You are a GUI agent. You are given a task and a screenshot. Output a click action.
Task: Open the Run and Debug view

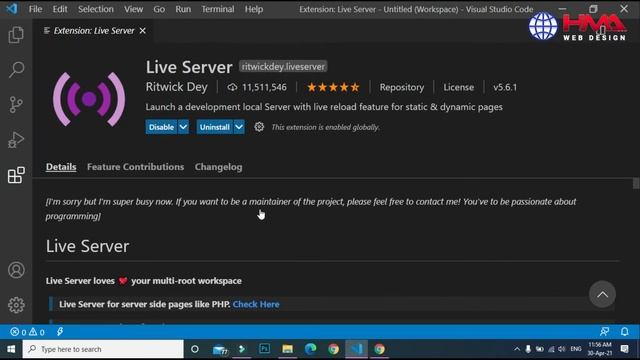pos(16,140)
